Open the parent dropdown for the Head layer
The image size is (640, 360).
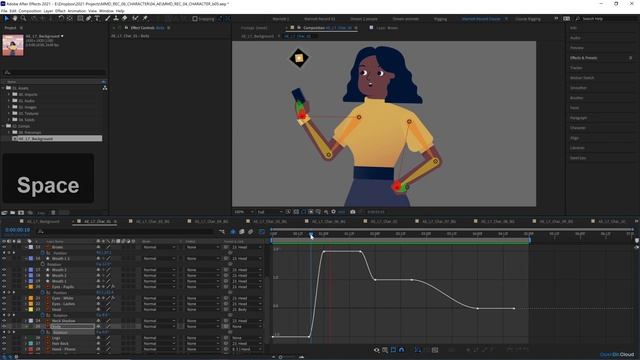(x=247, y=309)
